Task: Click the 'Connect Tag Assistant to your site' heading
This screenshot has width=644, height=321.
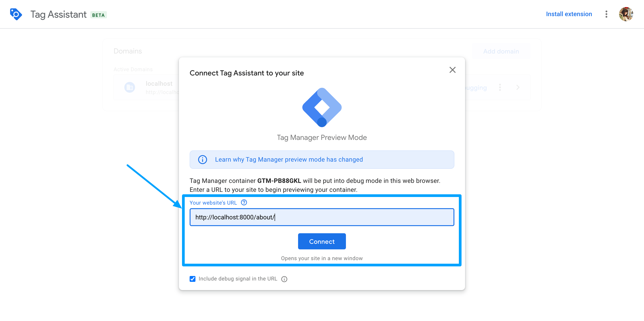Action: pyautogui.click(x=246, y=73)
